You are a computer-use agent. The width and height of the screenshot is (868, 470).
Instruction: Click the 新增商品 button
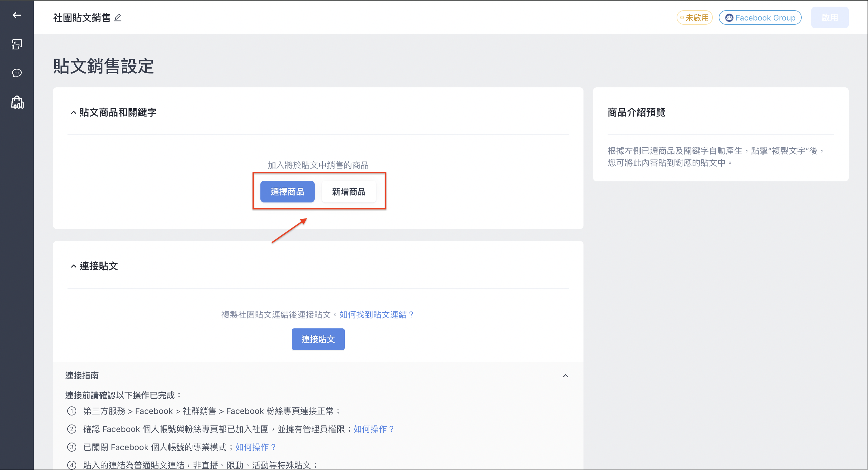(x=349, y=192)
